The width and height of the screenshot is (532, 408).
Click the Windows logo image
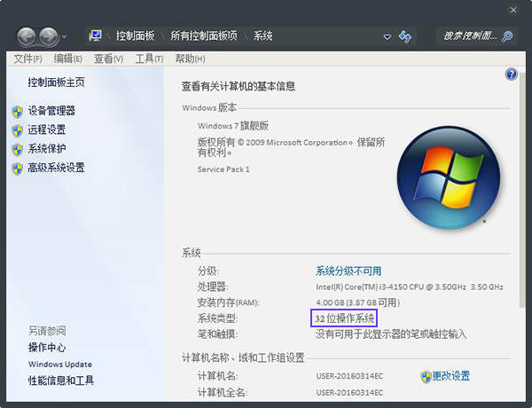pos(448,177)
